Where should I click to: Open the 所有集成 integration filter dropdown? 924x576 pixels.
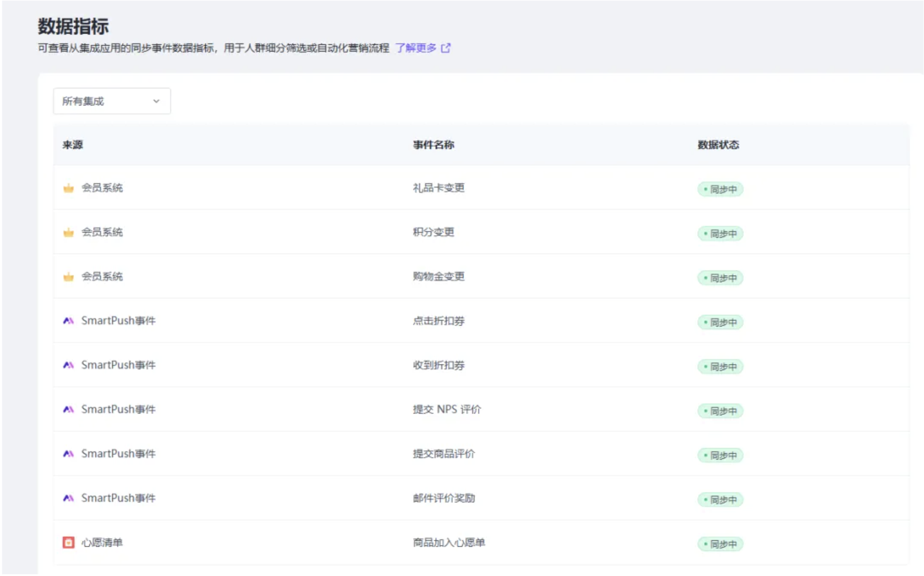point(112,101)
